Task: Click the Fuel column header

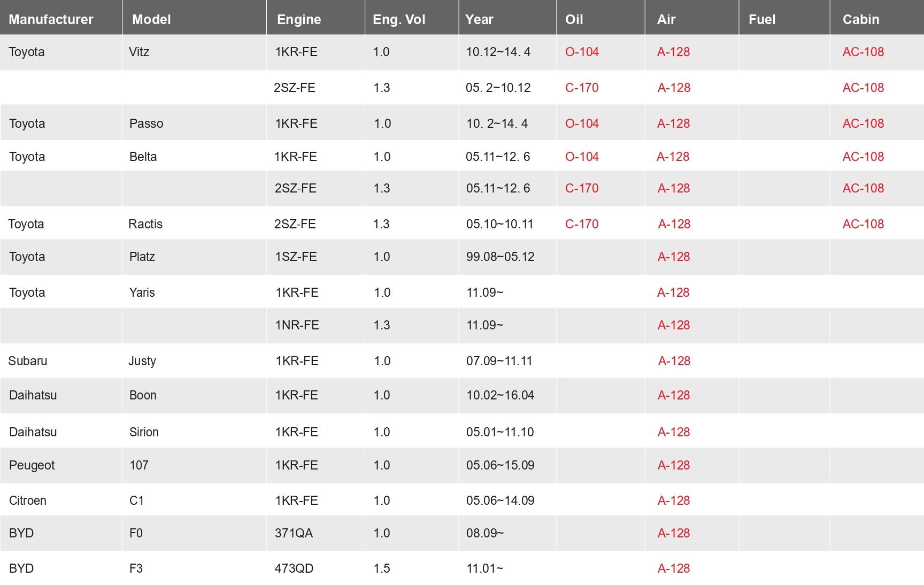Action: tap(761, 20)
